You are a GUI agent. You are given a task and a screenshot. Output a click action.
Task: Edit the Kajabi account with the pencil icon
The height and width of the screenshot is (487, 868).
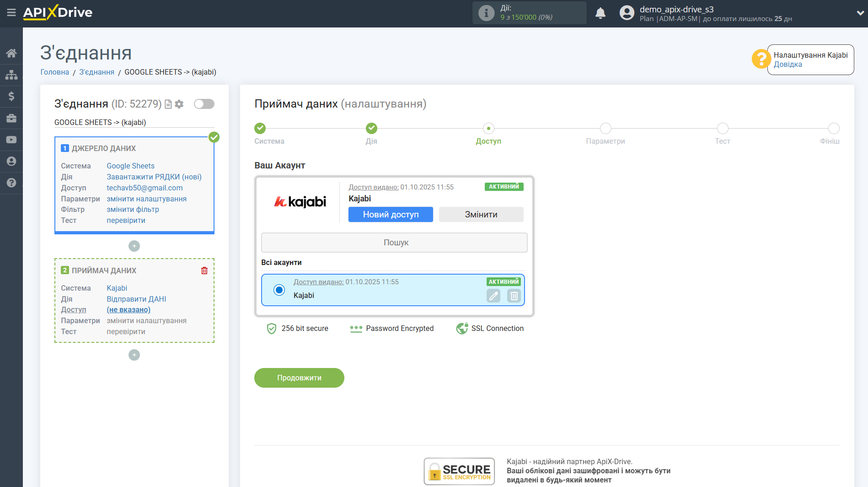pos(493,296)
